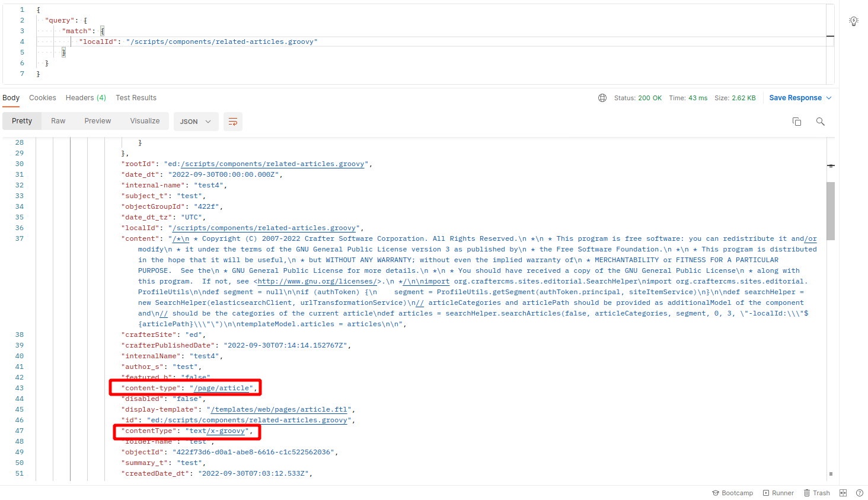The width and height of the screenshot is (868, 500).
Task: Open the two-pane layout icon in status bar
Action: (843, 492)
